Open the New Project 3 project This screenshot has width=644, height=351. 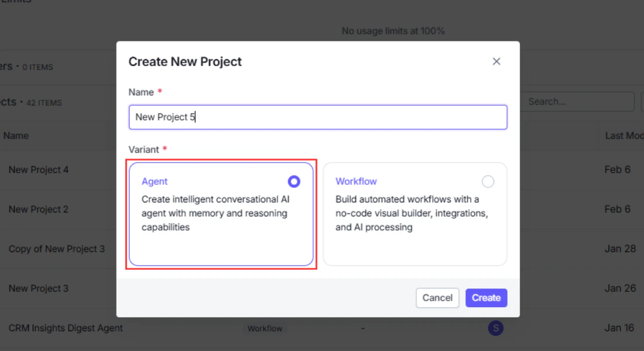tap(39, 288)
